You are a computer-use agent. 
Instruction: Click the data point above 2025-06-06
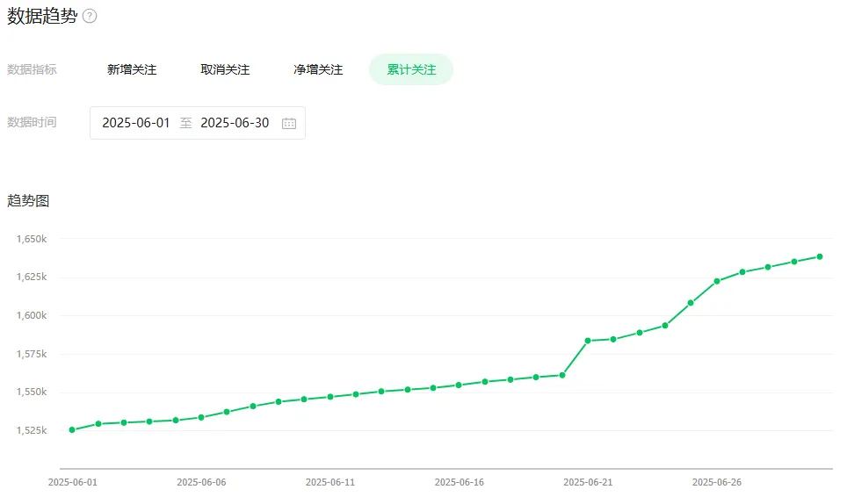click(x=201, y=417)
